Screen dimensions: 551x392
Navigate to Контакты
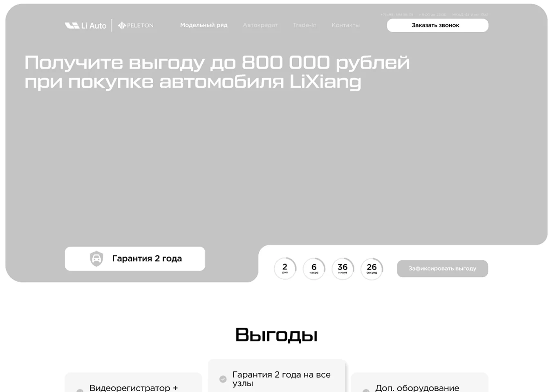pyautogui.click(x=345, y=25)
